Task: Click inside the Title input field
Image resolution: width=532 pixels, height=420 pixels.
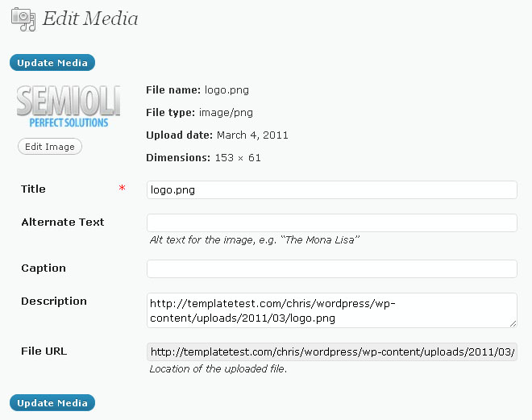Action: (331, 189)
